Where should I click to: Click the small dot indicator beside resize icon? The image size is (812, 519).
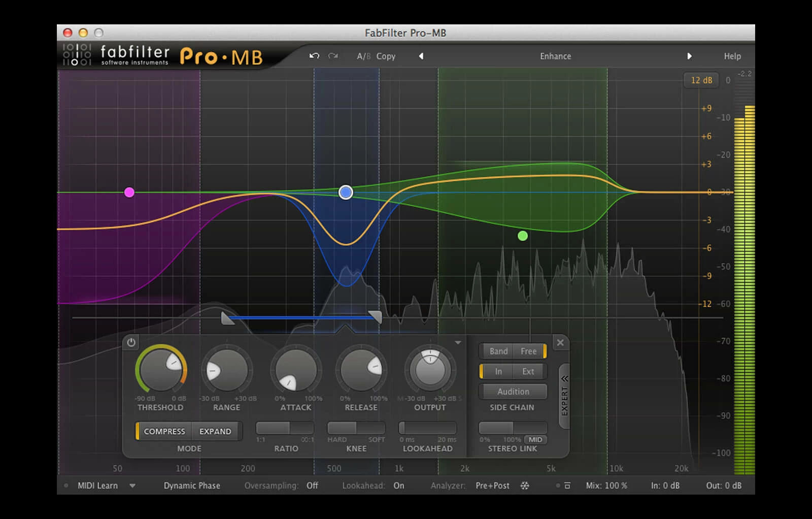[x=558, y=485]
